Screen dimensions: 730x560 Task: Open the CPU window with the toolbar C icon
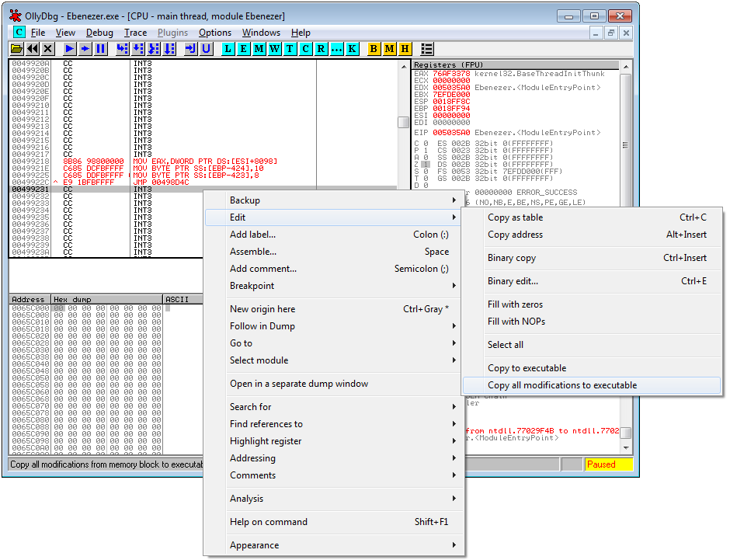tap(306, 48)
